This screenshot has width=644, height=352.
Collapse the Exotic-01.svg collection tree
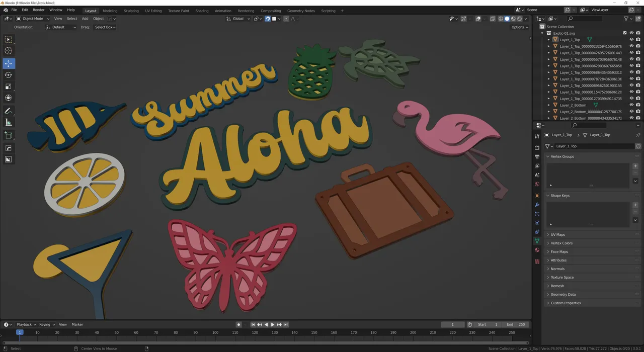point(542,33)
